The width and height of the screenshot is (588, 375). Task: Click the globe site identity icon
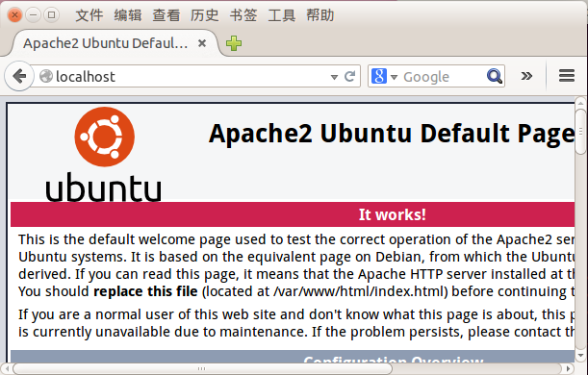coord(46,76)
